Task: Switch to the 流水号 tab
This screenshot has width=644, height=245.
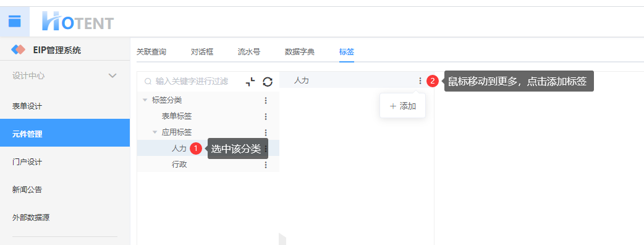Action: coord(249,52)
